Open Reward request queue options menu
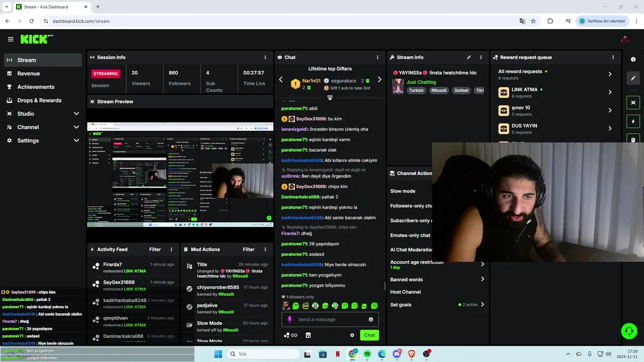Image resolution: width=644 pixels, height=362 pixels. tap(613, 57)
